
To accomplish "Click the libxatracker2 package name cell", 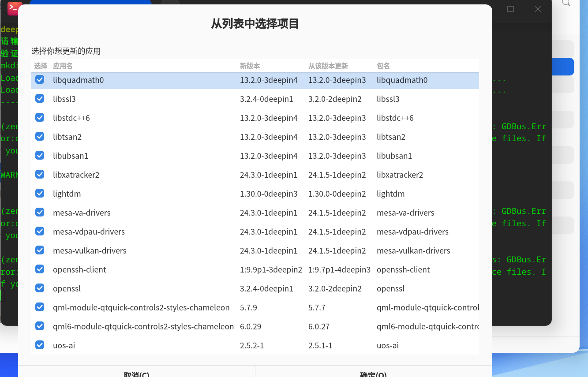I will pyautogui.click(x=400, y=175).
